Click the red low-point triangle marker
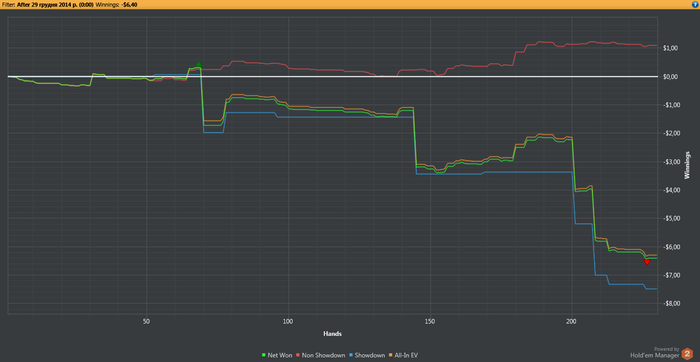Screen dimensions: 700x362 click(647, 262)
